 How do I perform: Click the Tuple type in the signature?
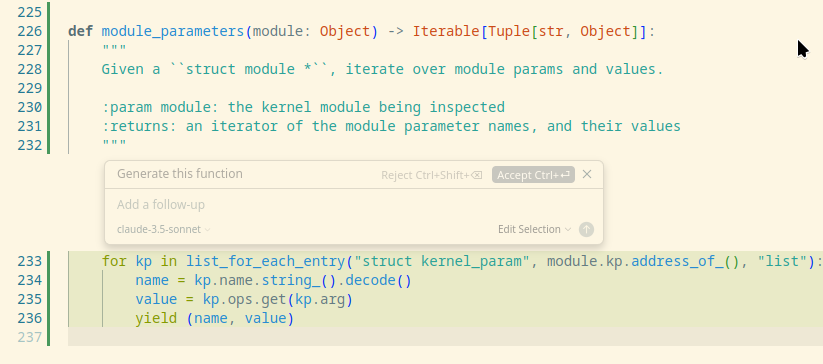(x=509, y=31)
